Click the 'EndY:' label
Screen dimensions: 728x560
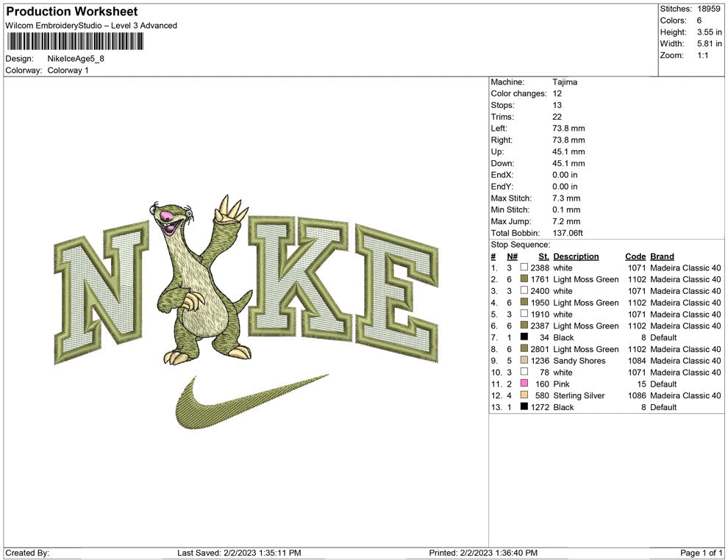click(x=502, y=187)
